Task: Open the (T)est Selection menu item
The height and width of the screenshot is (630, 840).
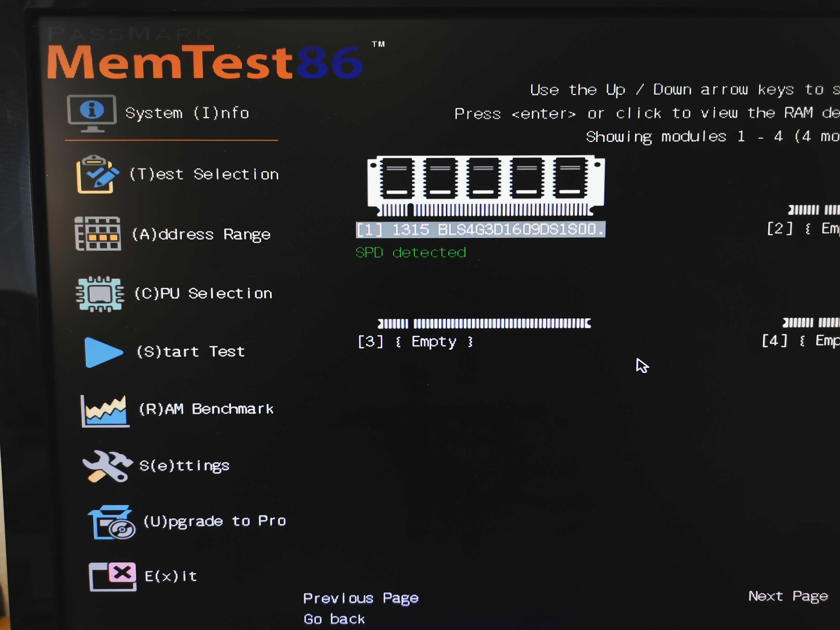Action: [x=204, y=175]
